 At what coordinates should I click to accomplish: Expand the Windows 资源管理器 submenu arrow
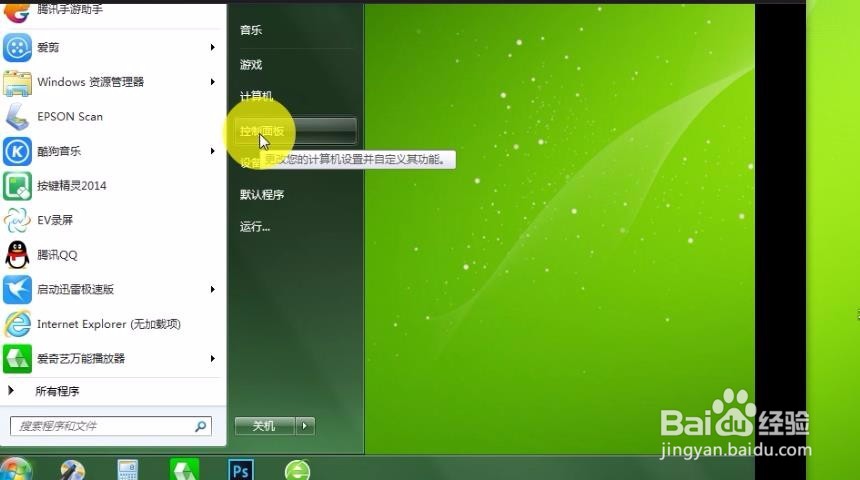[212, 82]
